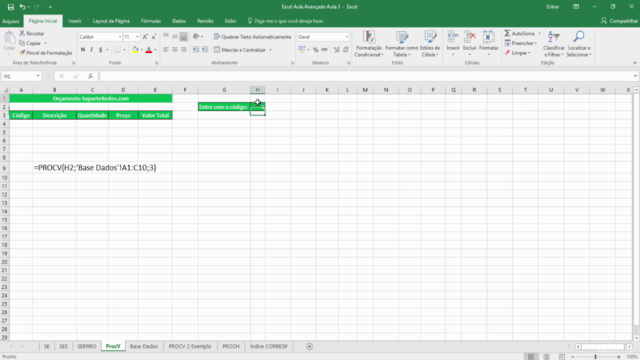Click the thousands separator 000 icon
This screenshot has width=640, height=360.
pos(324,50)
